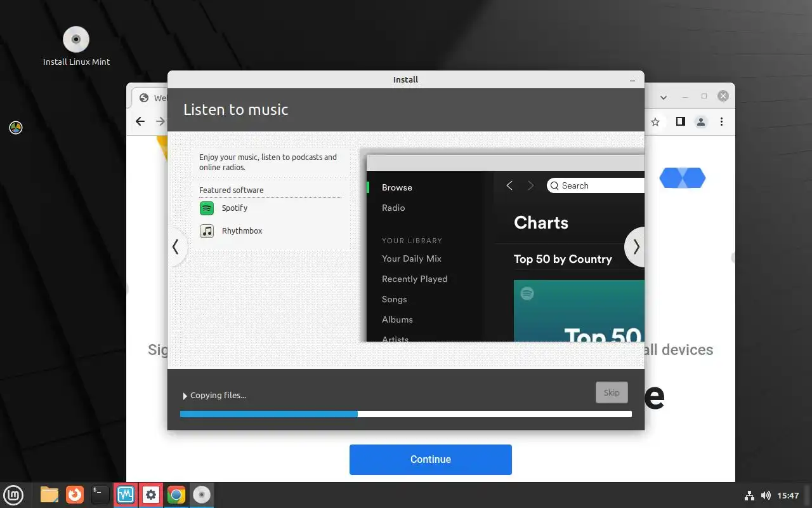The image size is (812, 508).
Task: Click Browse in the Spotify preview sidebar
Action: pos(397,188)
